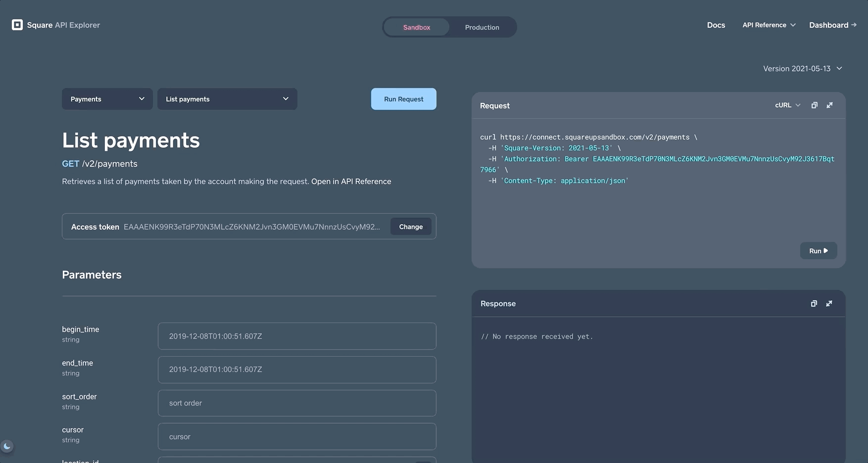Image resolution: width=868 pixels, height=463 pixels.
Task: Click the end_time parameter label
Action: (x=78, y=363)
